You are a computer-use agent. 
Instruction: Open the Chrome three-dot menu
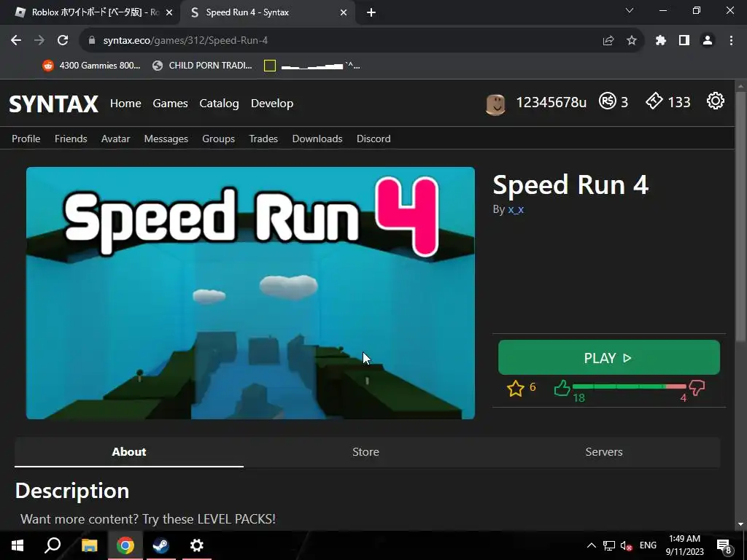[731, 41]
